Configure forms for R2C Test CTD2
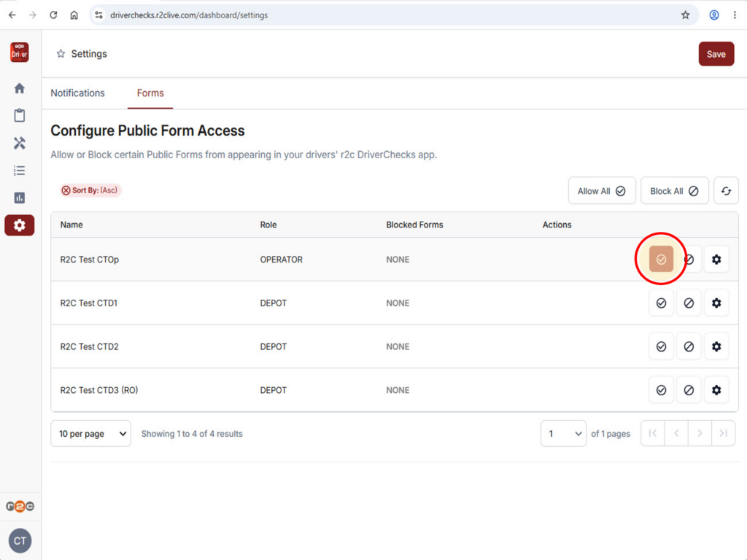747x560 pixels. click(716, 346)
